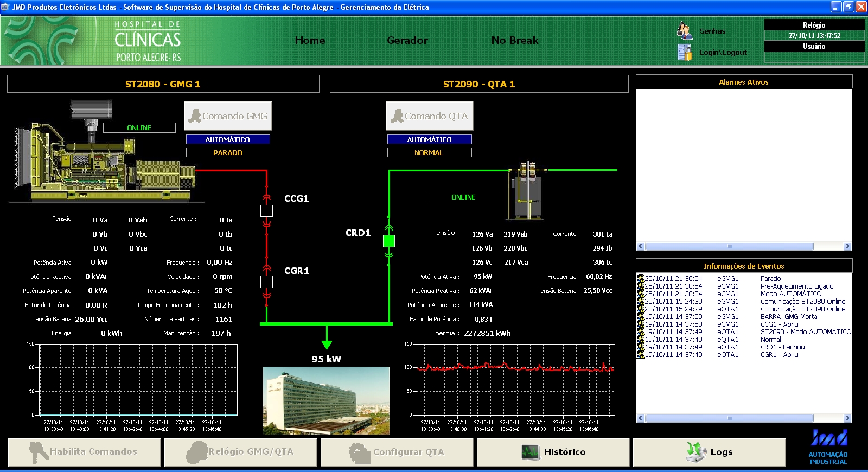Viewport: 868px width, 472px height.
Task: Click the key icon on Habilita Comandos
Action: pos(39,452)
